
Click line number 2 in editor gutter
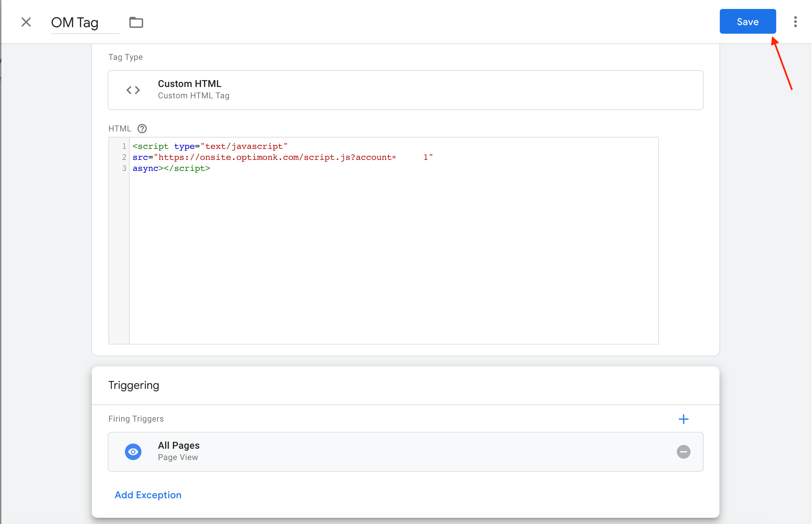click(124, 157)
